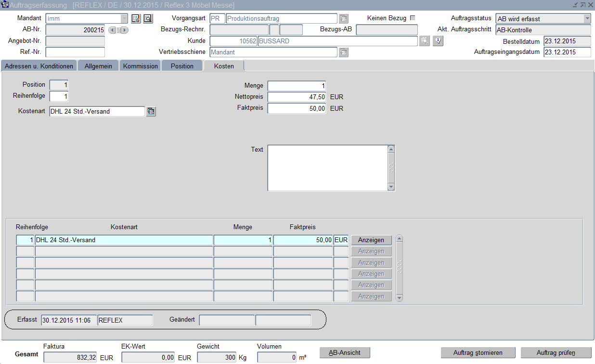
Task: Click the edit icon beside the Mandant field
Action: tap(135, 19)
